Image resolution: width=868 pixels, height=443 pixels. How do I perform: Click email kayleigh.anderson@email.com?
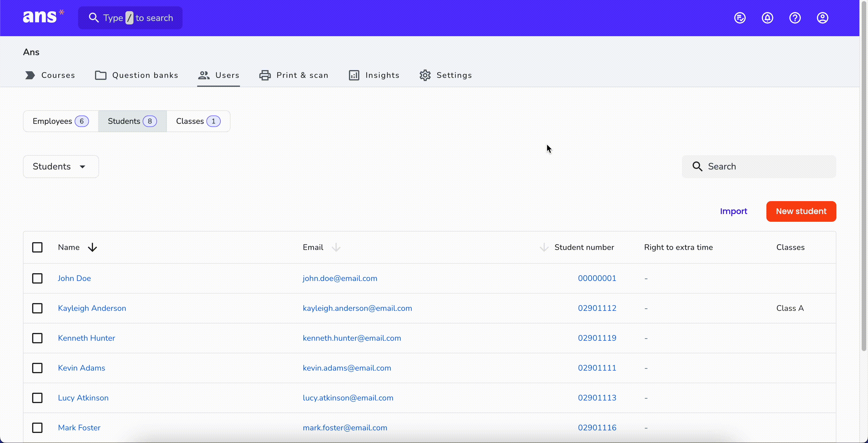(x=358, y=308)
